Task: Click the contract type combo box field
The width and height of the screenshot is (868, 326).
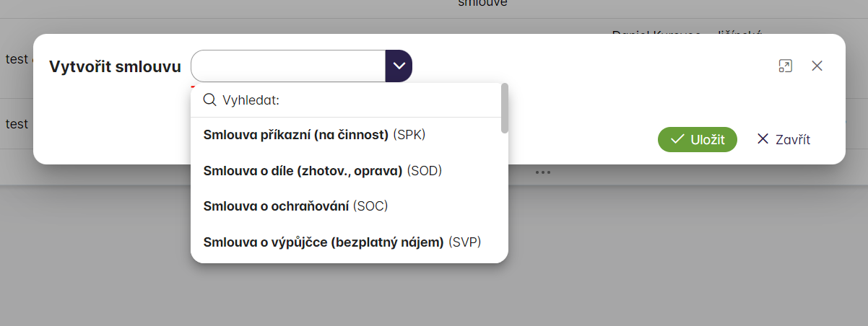Action: [288, 66]
